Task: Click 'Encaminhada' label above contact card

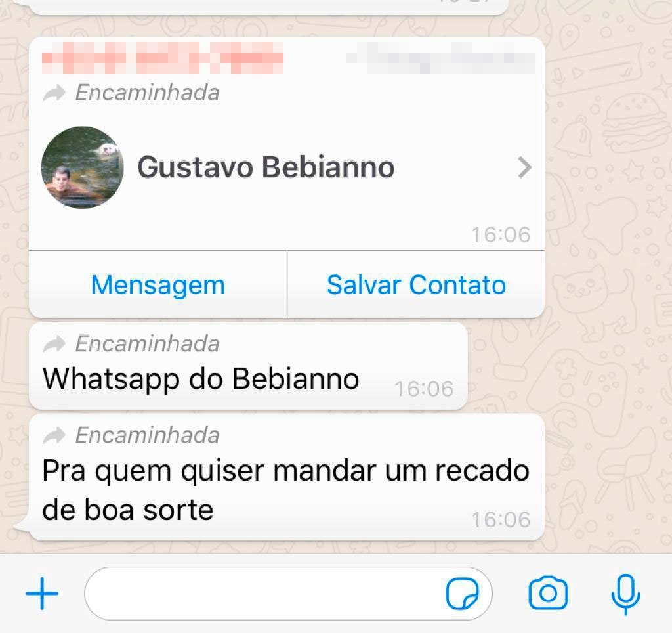Action: [148, 93]
